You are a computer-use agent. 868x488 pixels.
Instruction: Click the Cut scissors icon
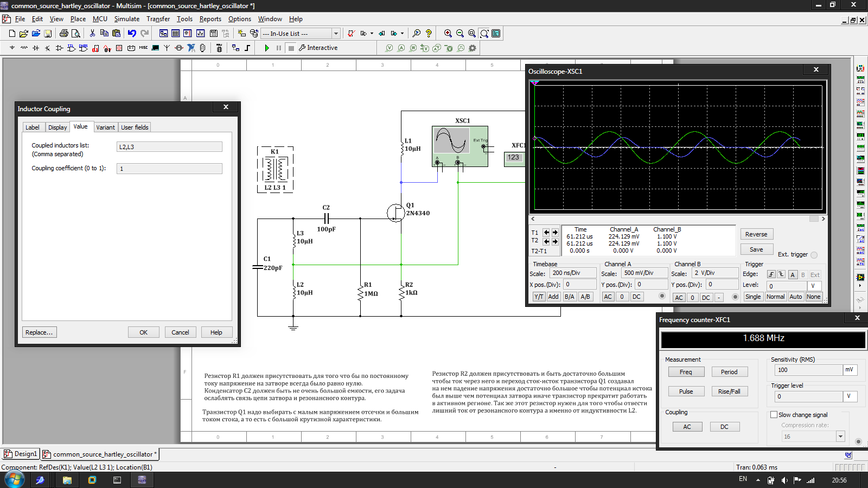[92, 34]
